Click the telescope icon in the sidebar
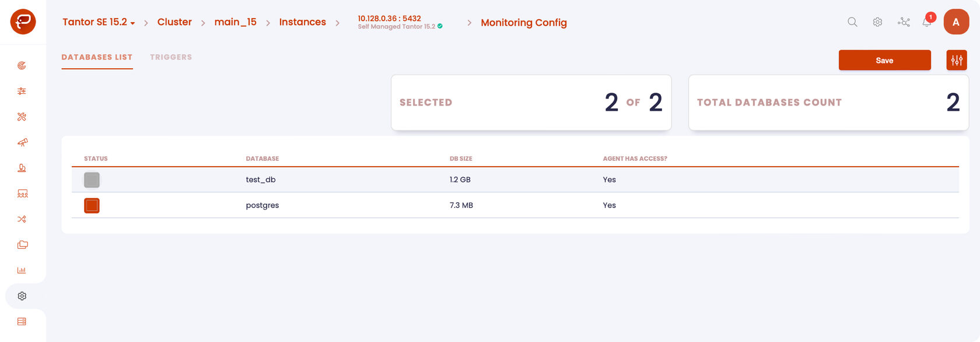980x342 pixels. pyautogui.click(x=22, y=142)
